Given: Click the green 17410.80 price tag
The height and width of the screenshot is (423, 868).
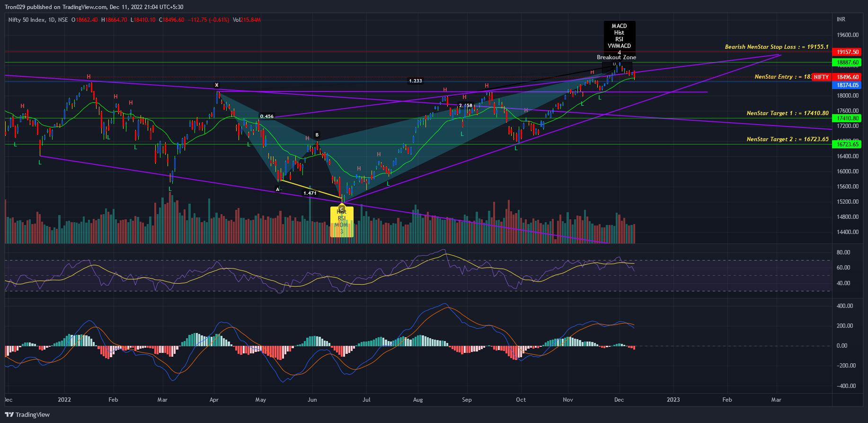Looking at the screenshot, I should click(847, 118).
